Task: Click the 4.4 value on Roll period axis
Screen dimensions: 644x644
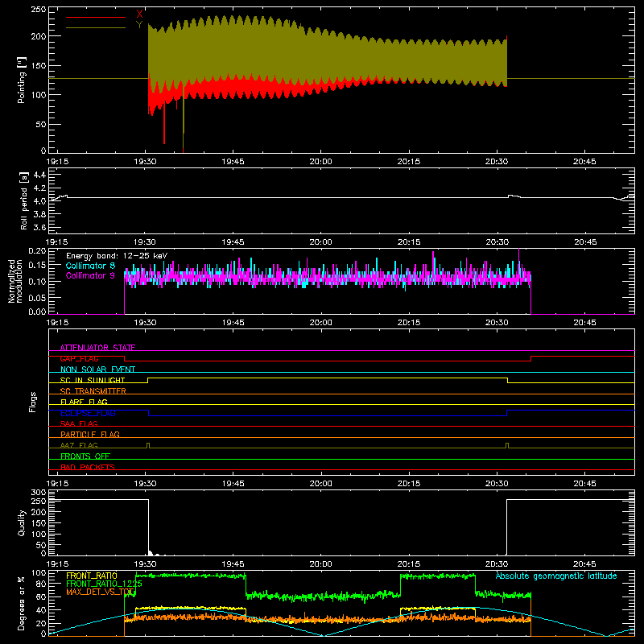Action: click(39, 175)
